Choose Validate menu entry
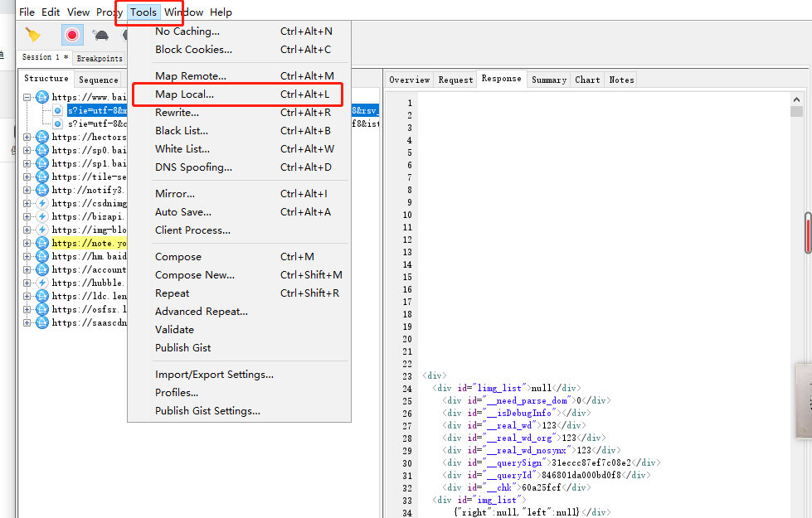The width and height of the screenshot is (812, 518). coord(239,330)
